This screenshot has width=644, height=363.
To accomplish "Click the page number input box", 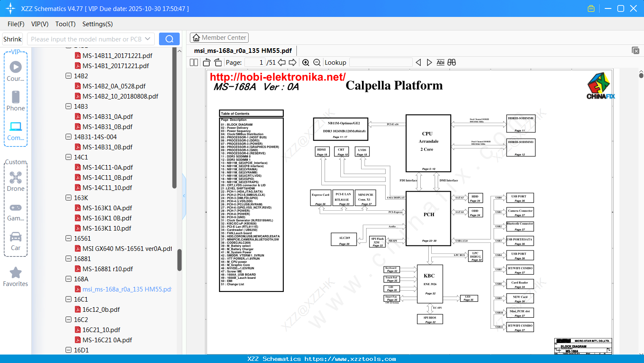I will coord(255,63).
